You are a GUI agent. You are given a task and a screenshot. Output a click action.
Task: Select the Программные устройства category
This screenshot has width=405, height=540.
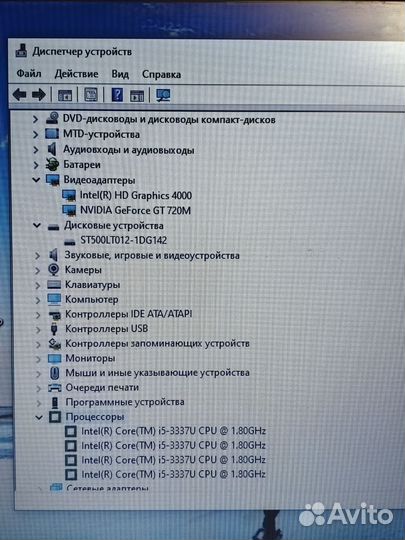coord(125,402)
